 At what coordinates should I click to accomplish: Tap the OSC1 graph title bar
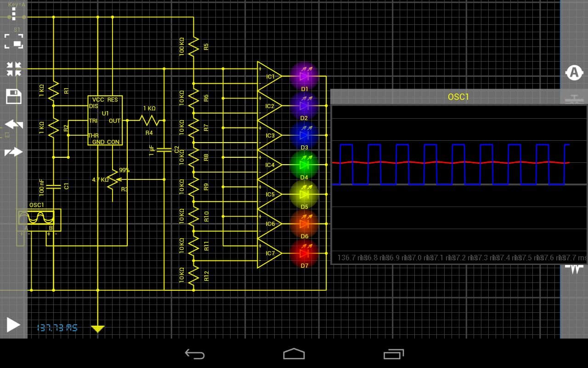tap(458, 97)
